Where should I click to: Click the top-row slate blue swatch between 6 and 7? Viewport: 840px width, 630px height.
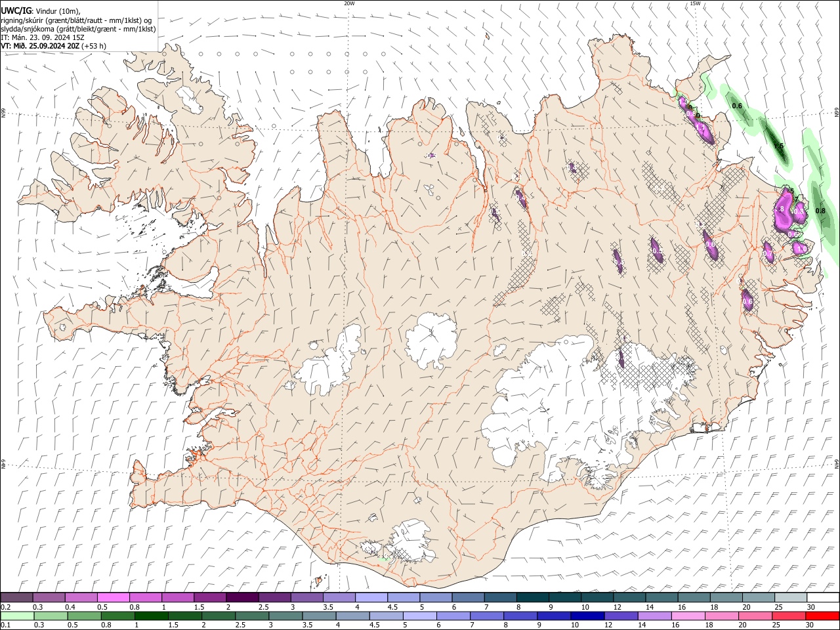[468, 598]
